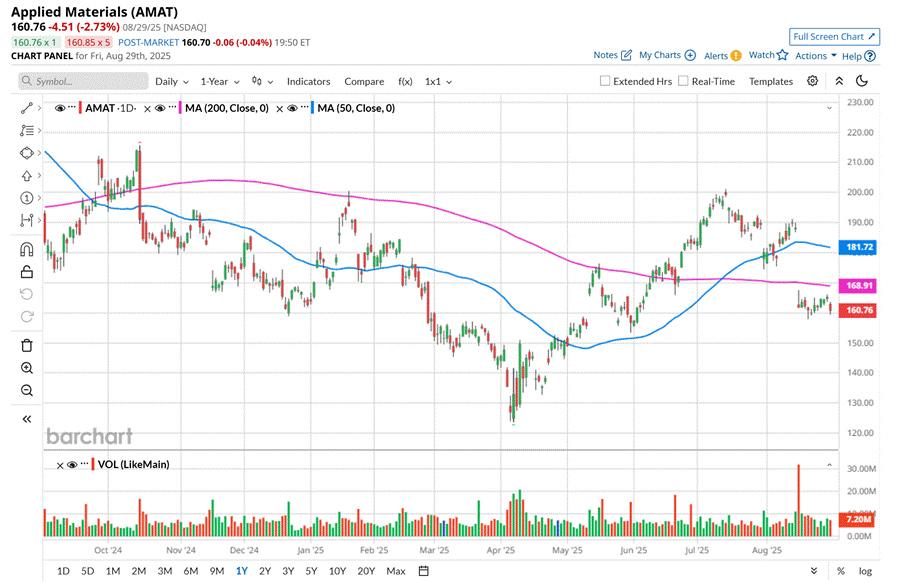Click the Compare button
Screen dimensions: 903x582
[364, 82]
